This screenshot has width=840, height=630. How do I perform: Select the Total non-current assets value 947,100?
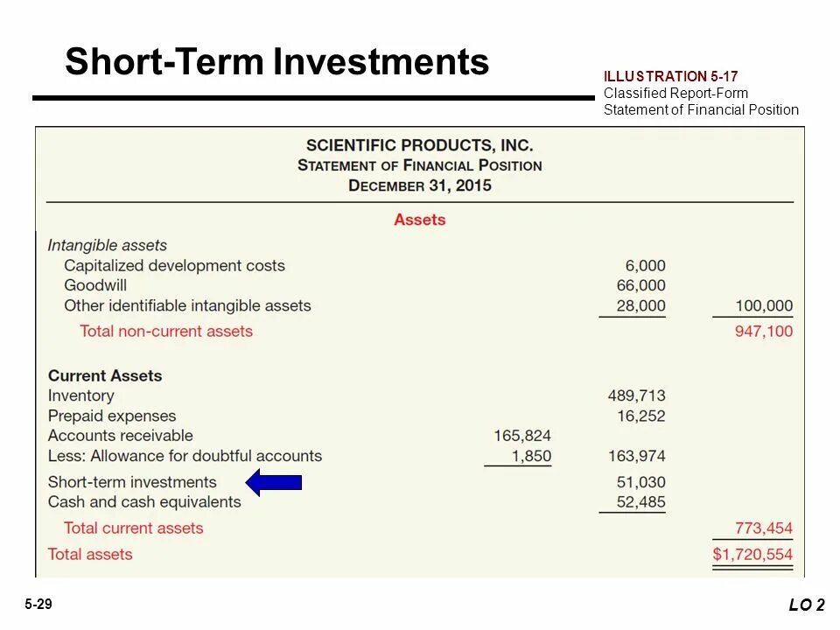coord(763,331)
